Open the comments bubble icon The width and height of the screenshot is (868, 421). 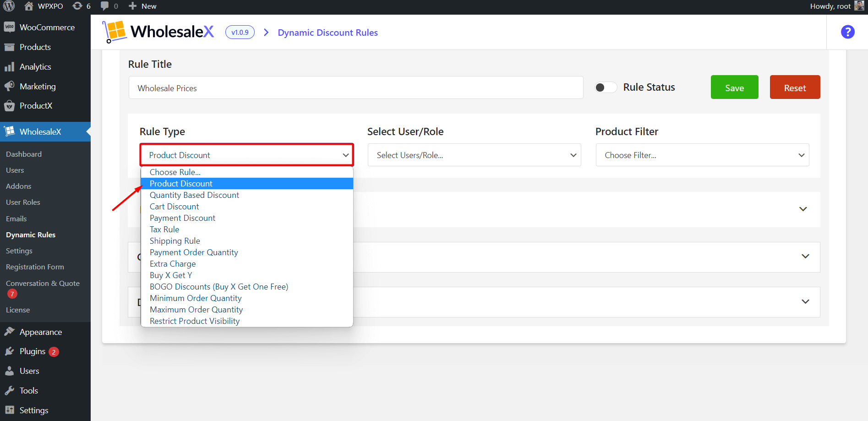pos(105,6)
